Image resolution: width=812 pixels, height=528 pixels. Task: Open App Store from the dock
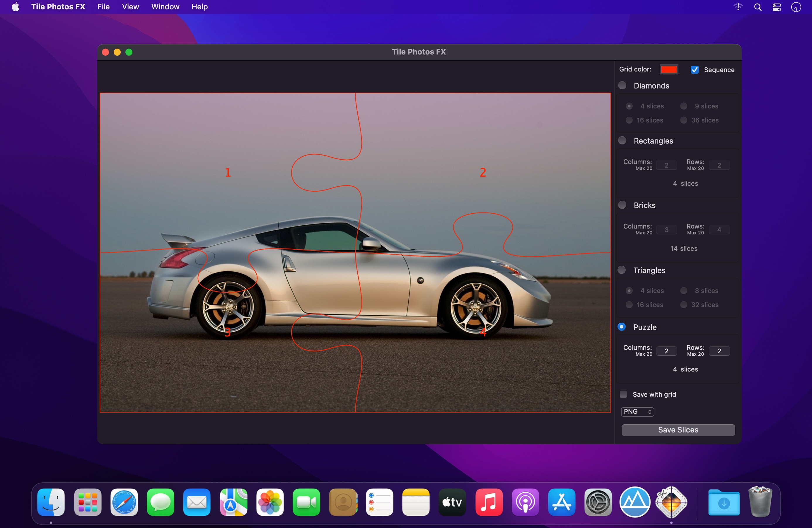coord(562,502)
